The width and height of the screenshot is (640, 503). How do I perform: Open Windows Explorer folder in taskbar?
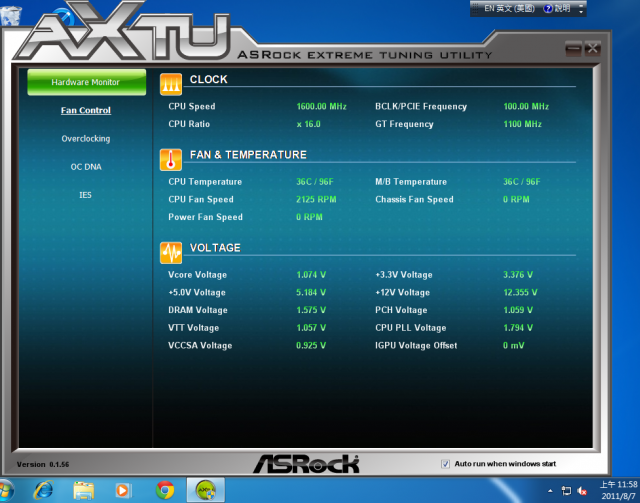coord(84,490)
